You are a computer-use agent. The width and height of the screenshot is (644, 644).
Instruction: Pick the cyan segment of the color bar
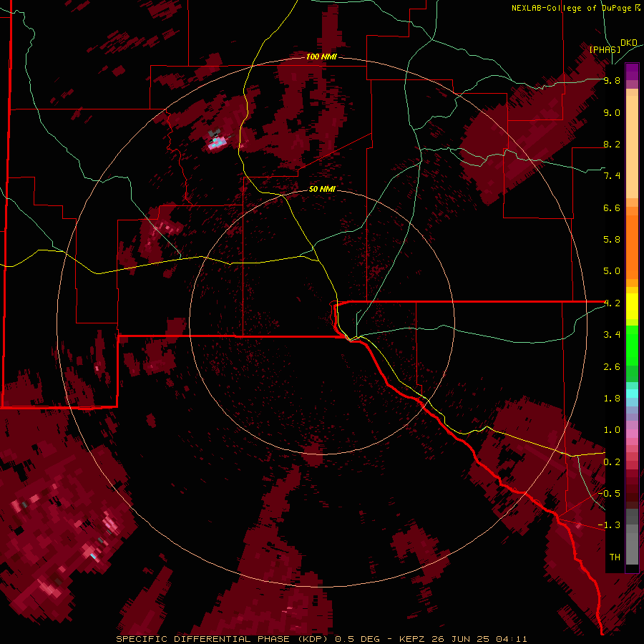pos(632,394)
